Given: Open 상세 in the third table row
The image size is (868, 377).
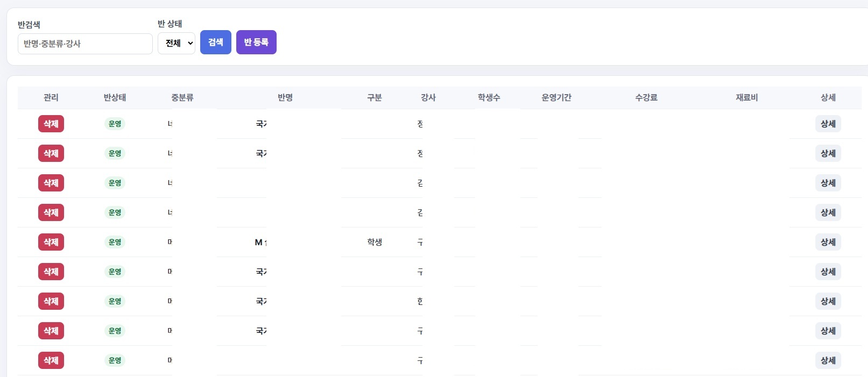Looking at the screenshot, I should (828, 183).
